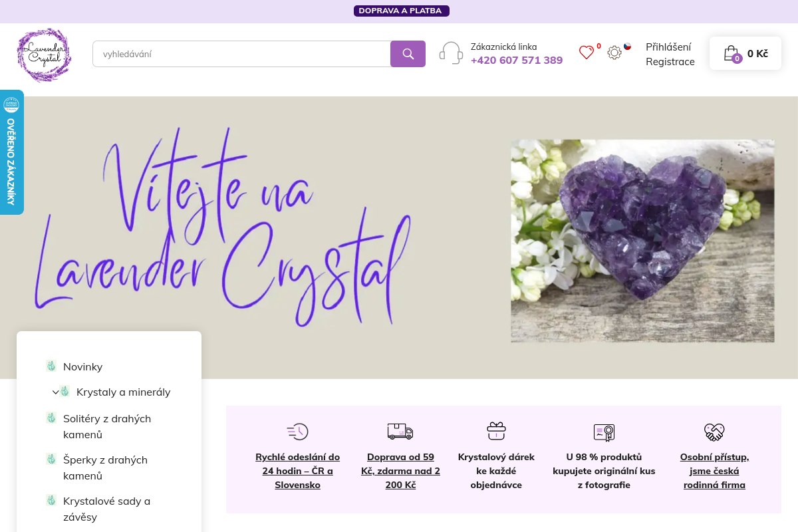Viewport: 798px width, 532px height.
Task: Open Doprava od 59 Kč link
Action: [x=400, y=471]
